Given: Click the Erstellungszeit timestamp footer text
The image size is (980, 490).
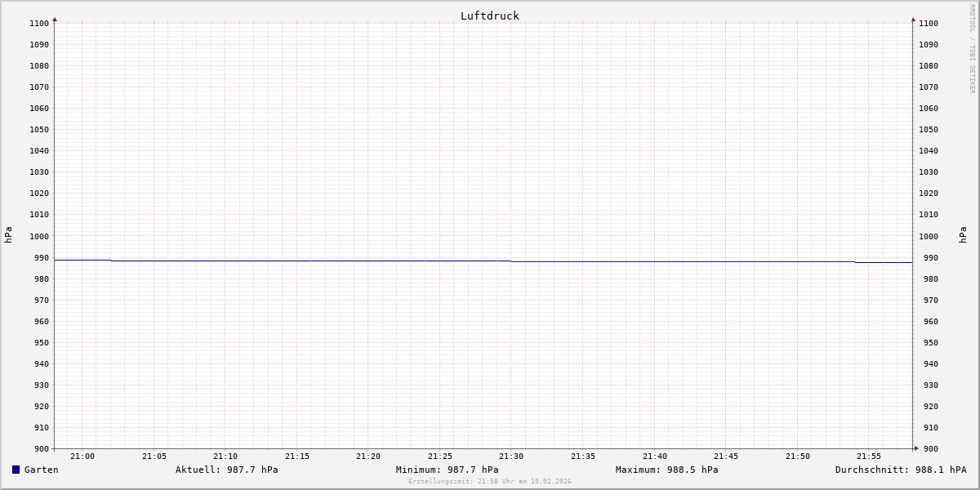Looking at the screenshot, I should [489, 482].
